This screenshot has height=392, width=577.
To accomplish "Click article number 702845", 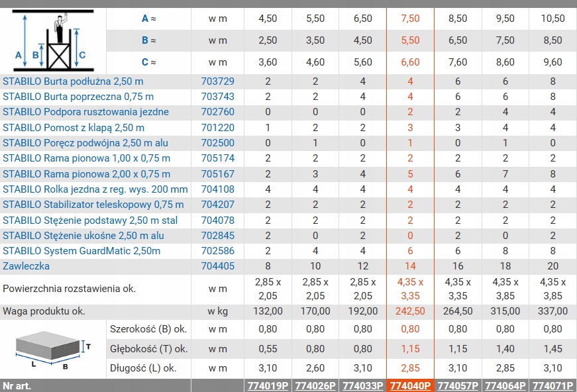I will point(217,235).
